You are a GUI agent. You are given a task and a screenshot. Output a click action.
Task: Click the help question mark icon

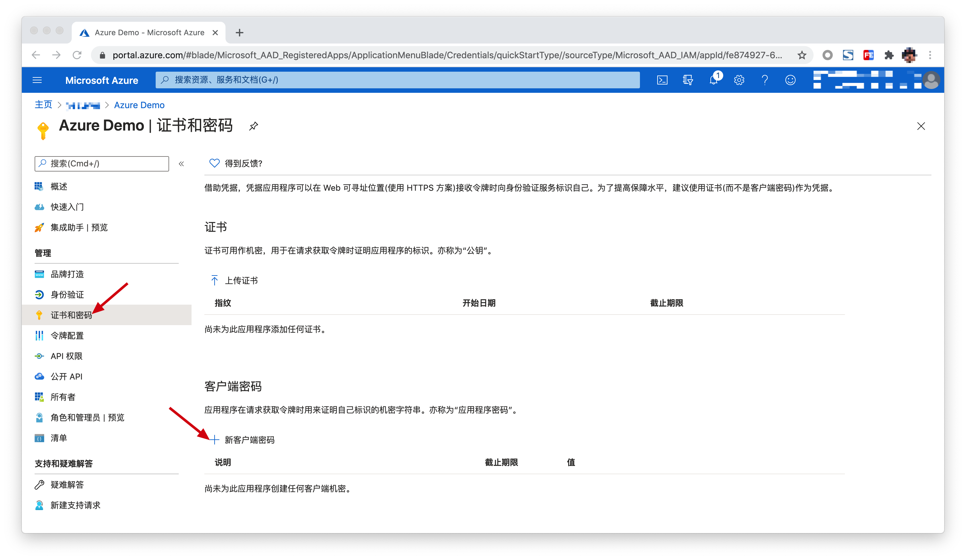(765, 80)
